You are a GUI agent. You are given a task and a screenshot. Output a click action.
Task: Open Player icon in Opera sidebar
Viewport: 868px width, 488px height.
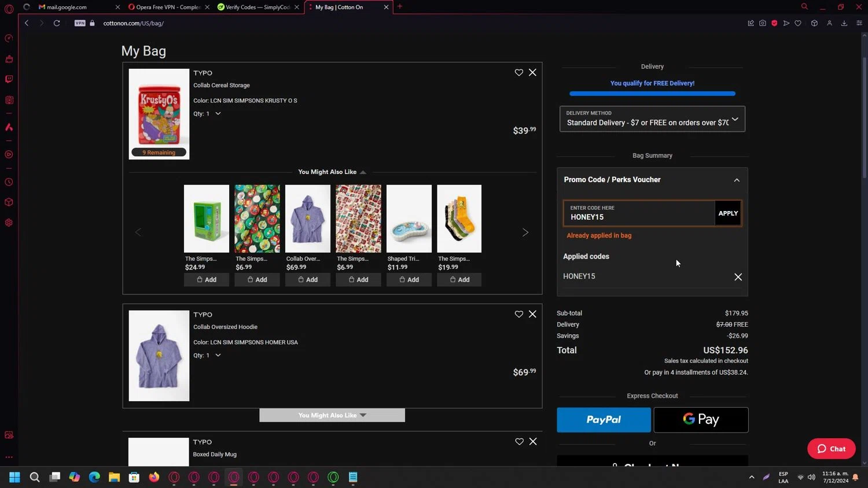(9, 154)
